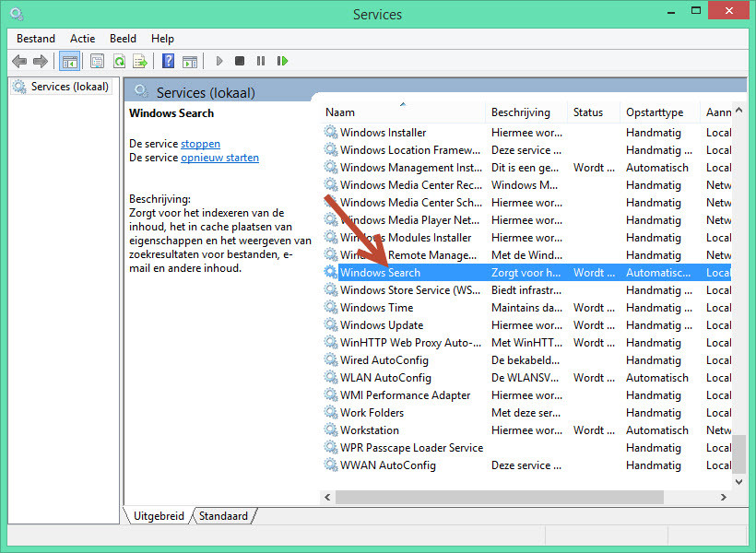Select the WLAN AutoConfig service name
The width and height of the screenshot is (756, 553).
tap(385, 378)
